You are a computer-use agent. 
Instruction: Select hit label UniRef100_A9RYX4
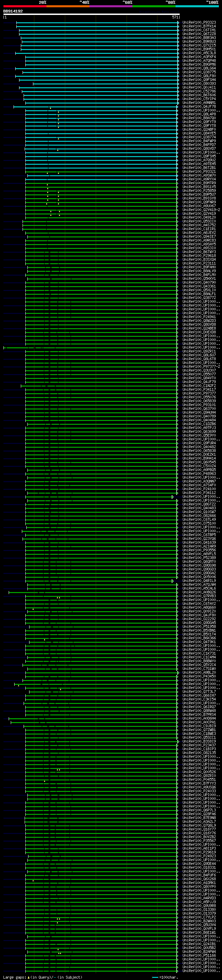click(x=199, y=179)
